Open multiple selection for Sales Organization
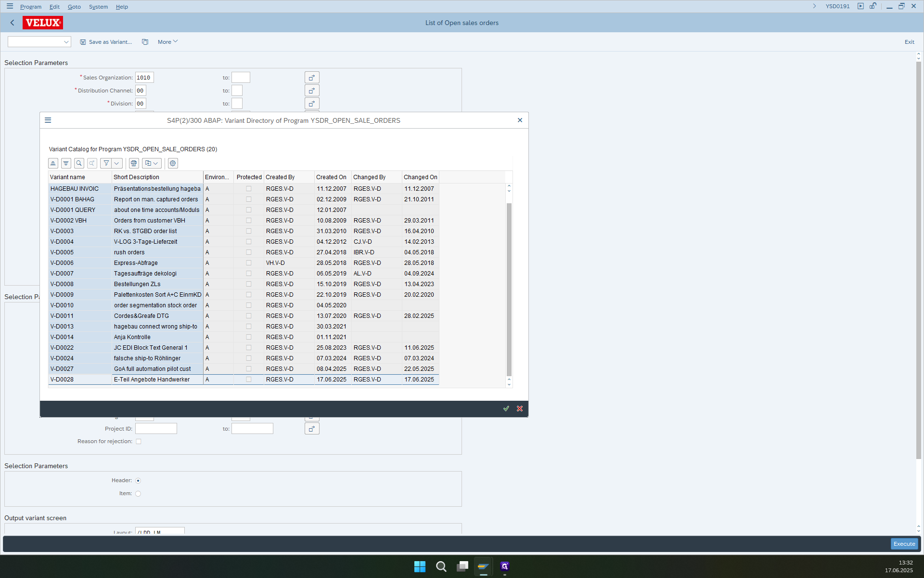Image resolution: width=924 pixels, height=578 pixels. 312,78
